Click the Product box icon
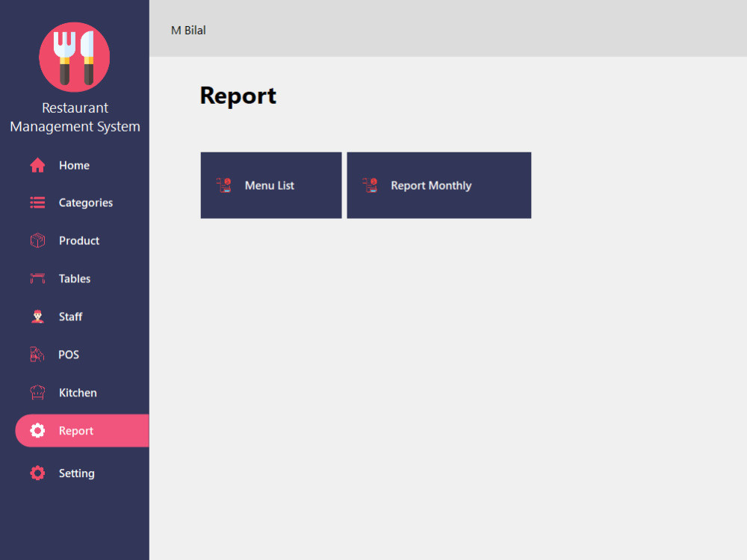Image resolution: width=747 pixels, height=560 pixels. pos(37,240)
